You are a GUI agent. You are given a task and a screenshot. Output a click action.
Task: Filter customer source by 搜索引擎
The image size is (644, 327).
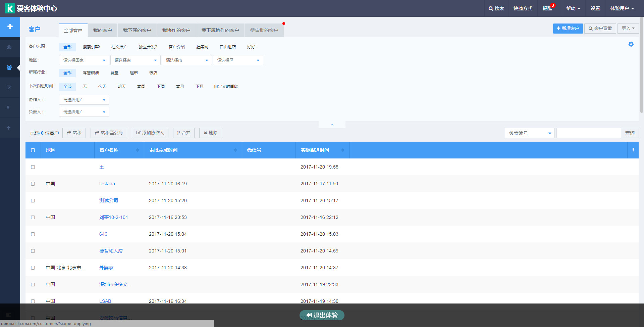coord(91,47)
